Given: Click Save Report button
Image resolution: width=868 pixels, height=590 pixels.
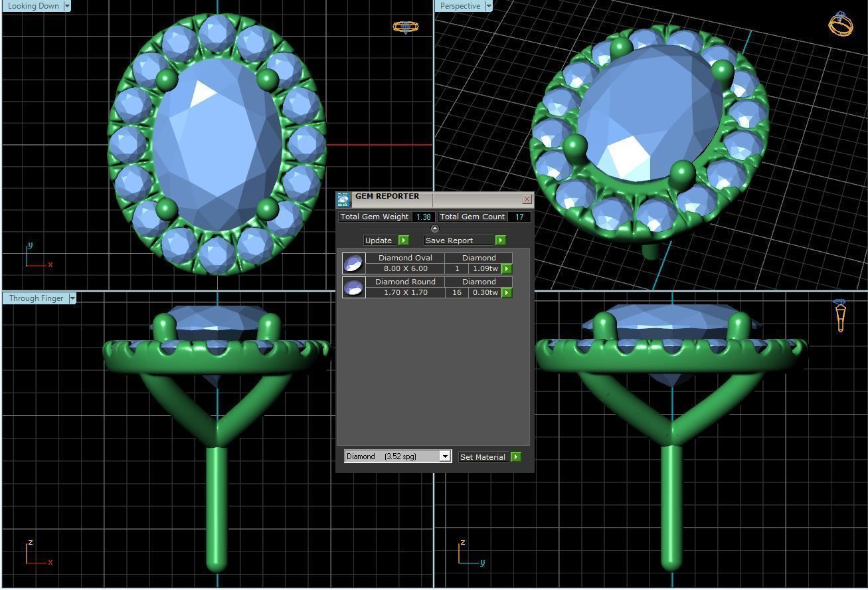Looking at the screenshot, I should click(460, 240).
